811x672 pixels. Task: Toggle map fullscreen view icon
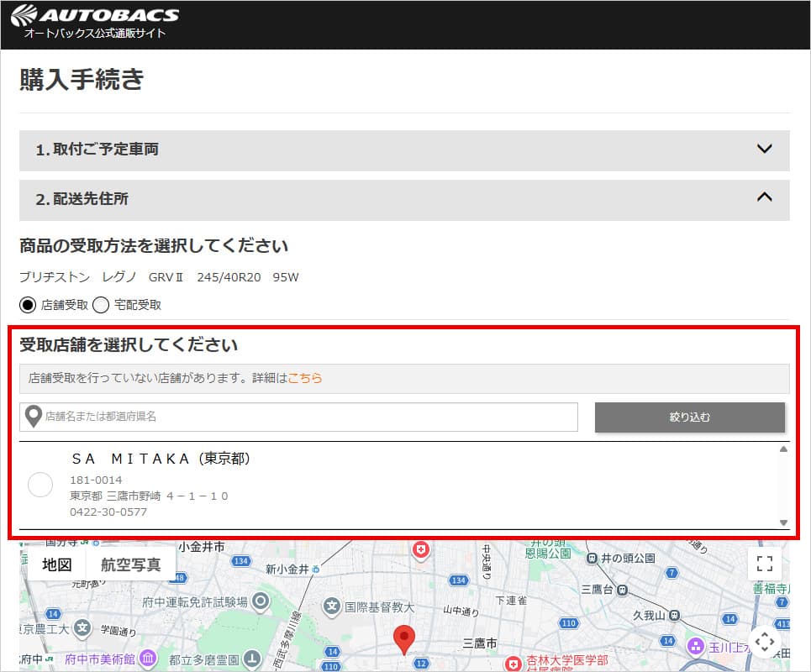click(765, 564)
